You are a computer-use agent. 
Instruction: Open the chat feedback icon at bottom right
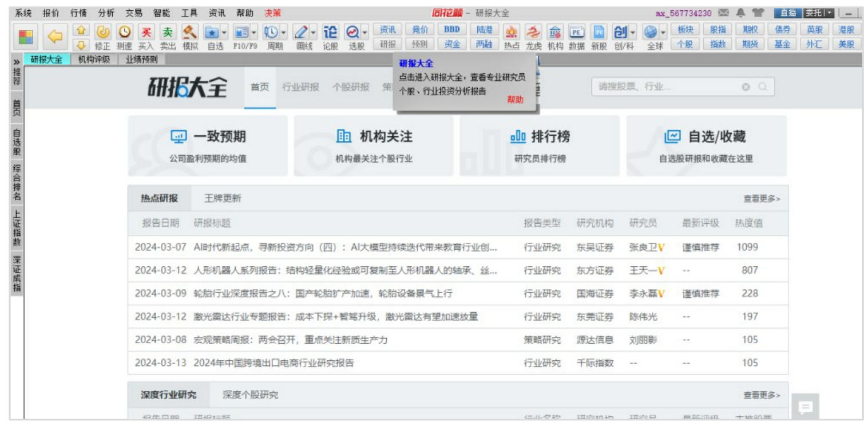click(x=806, y=407)
